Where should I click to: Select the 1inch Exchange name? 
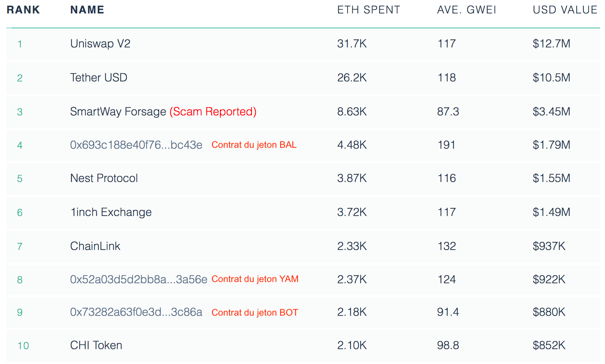[x=111, y=212]
